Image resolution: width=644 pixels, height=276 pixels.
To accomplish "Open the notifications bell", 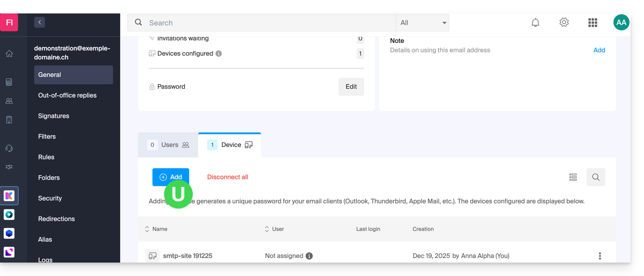I will click(x=535, y=22).
